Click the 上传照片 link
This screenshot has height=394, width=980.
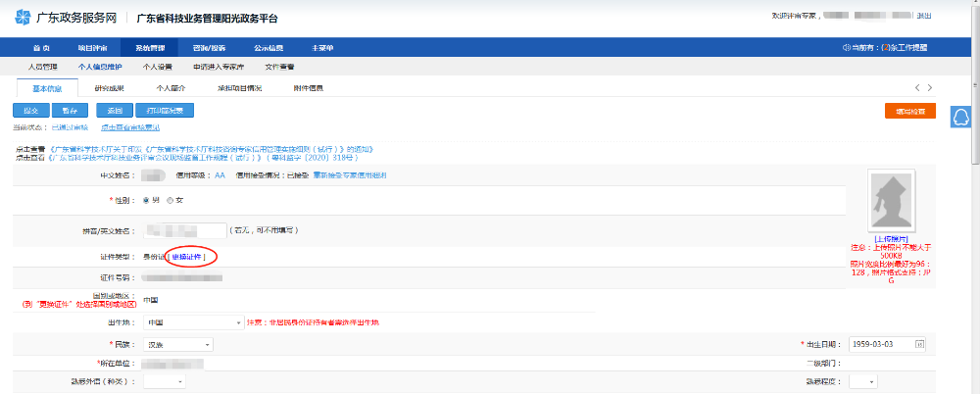coord(891,239)
